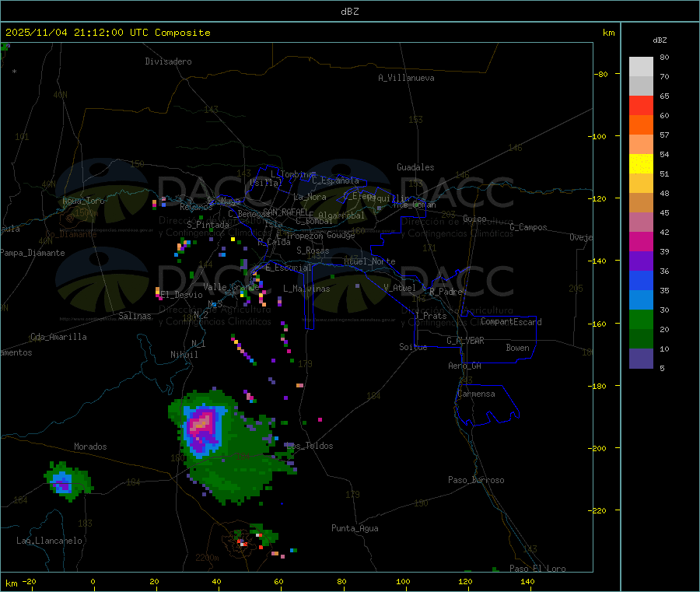Click the El_Desvio map label

[182, 295]
